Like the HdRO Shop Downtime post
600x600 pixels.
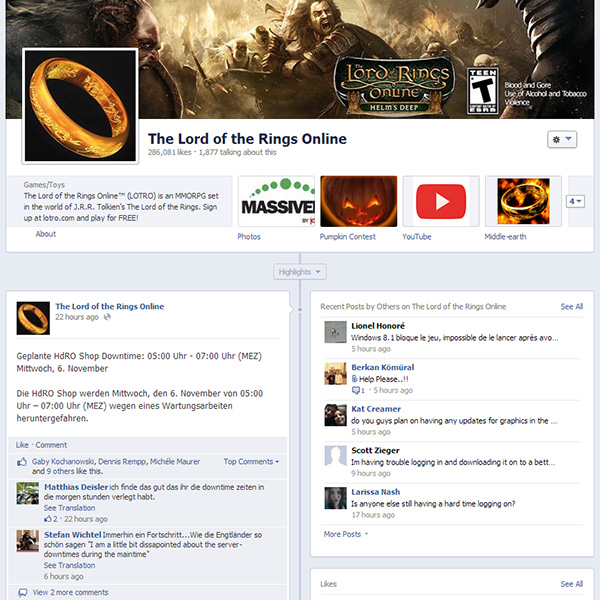click(x=22, y=445)
